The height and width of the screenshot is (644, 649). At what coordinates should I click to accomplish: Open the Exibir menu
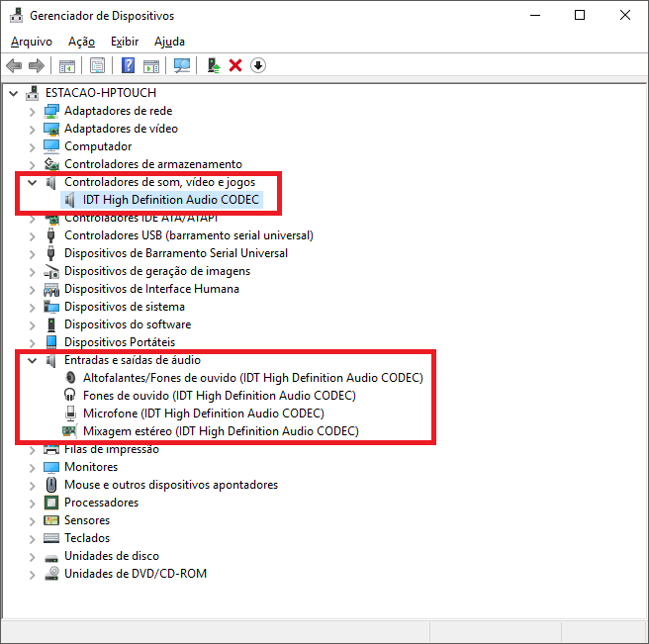(x=125, y=42)
